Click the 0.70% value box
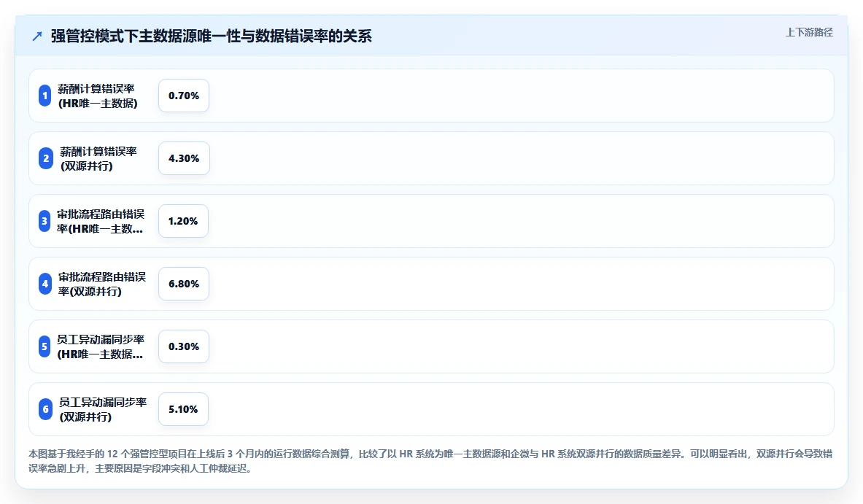 tap(184, 96)
